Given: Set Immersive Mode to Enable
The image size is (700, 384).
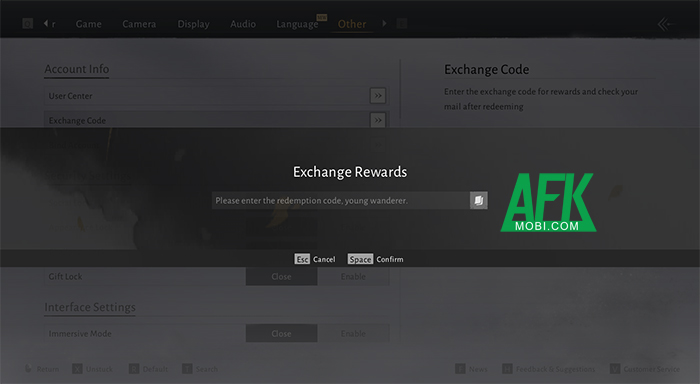Looking at the screenshot, I should tap(353, 334).
